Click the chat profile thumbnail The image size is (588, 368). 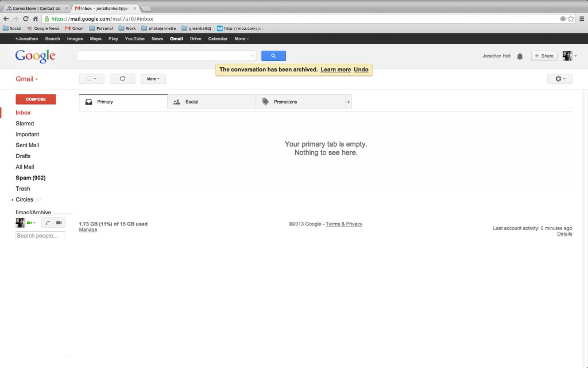20,223
